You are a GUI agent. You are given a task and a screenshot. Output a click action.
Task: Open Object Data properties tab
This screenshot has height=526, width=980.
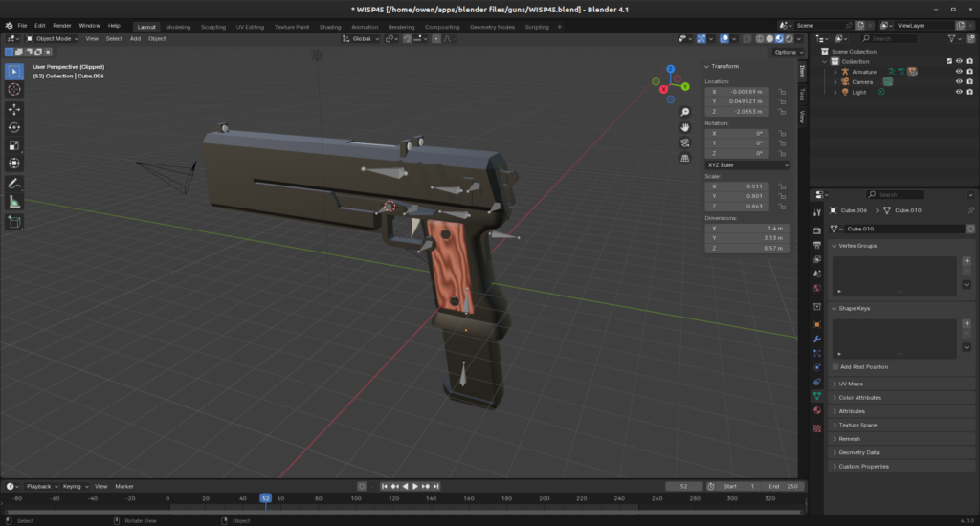(817, 396)
